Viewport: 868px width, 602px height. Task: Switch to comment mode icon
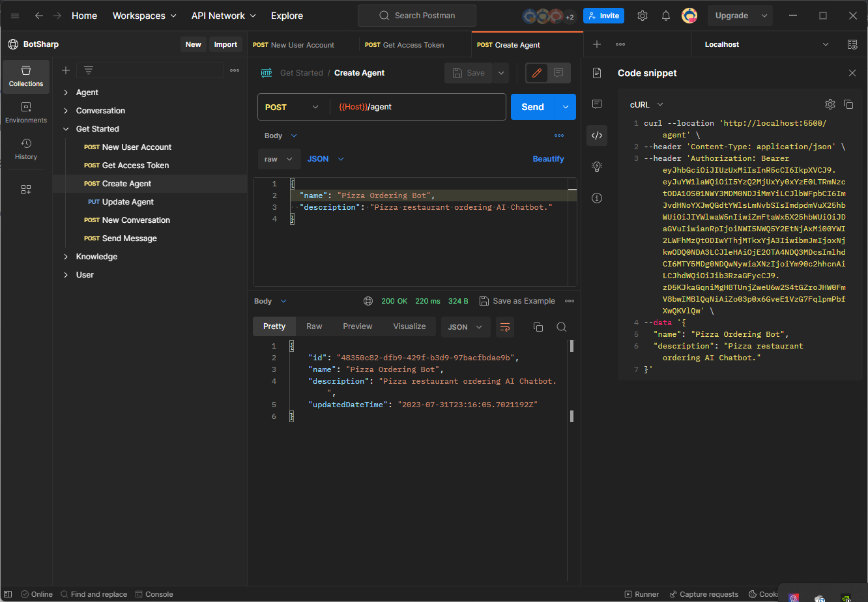pyautogui.click(x=559, y=73)
